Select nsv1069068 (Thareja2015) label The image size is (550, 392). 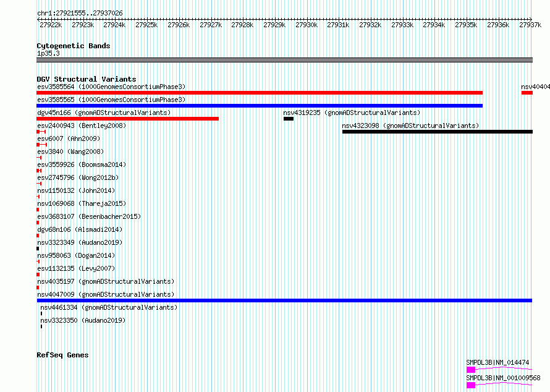click(82, 203)
